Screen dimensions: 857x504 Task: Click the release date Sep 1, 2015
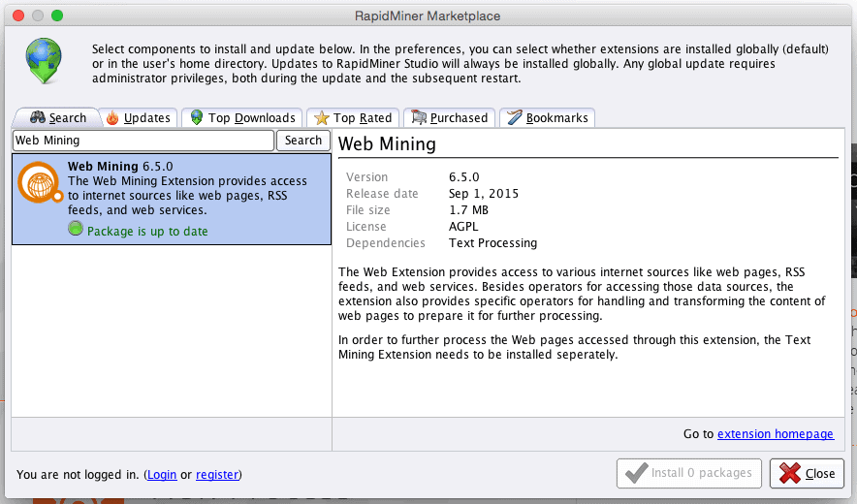484,194
